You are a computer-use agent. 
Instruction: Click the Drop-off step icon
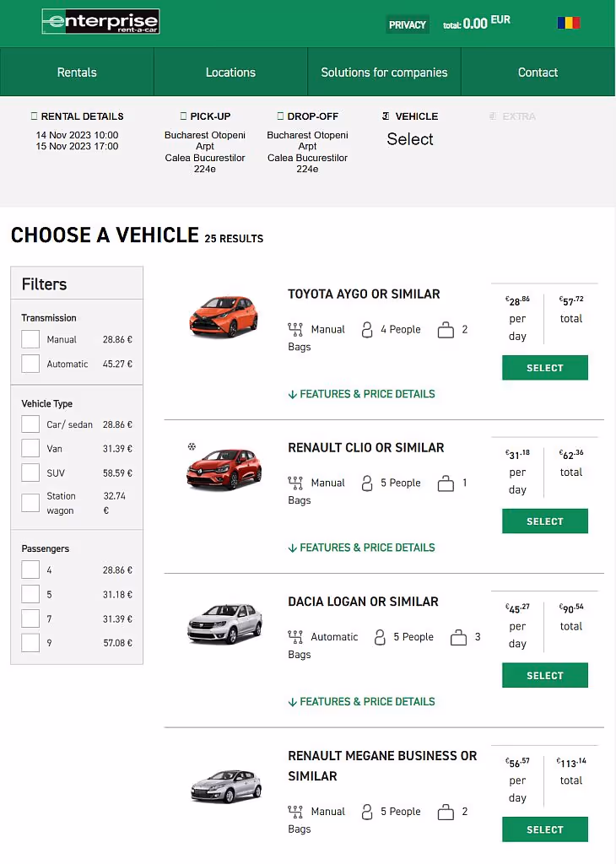pyautogui.click(x=280, y=116)
